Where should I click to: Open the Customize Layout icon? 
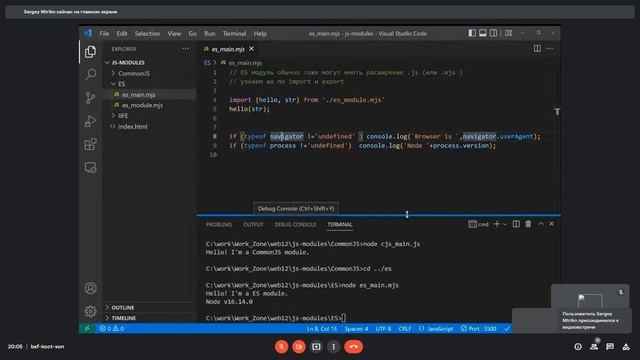(508, 33)
